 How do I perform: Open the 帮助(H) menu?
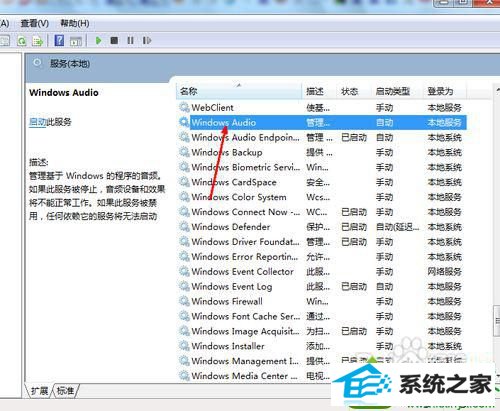(74, 23)
